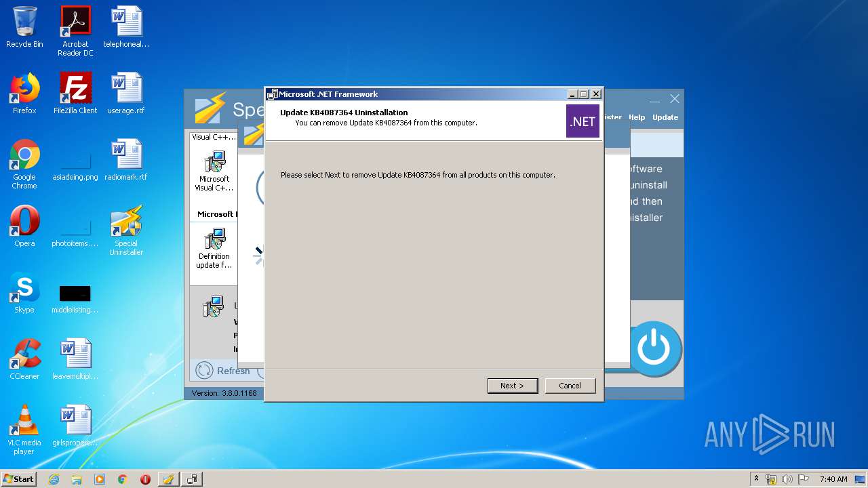Viewport: 868px width, 488px height.
Task: Open Action Center flag tray icon
Action: click(x=804, y=479)
